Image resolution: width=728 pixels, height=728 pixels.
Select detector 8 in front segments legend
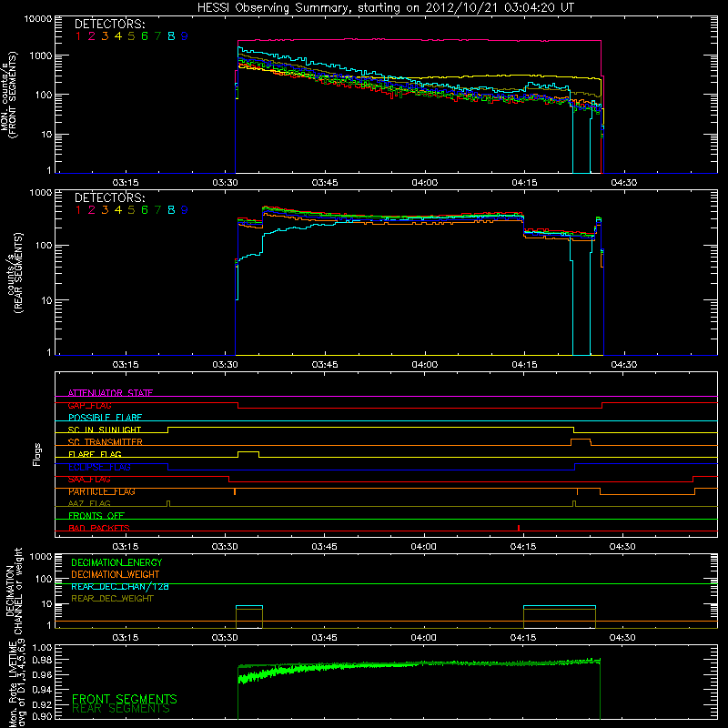pos(171,36)
